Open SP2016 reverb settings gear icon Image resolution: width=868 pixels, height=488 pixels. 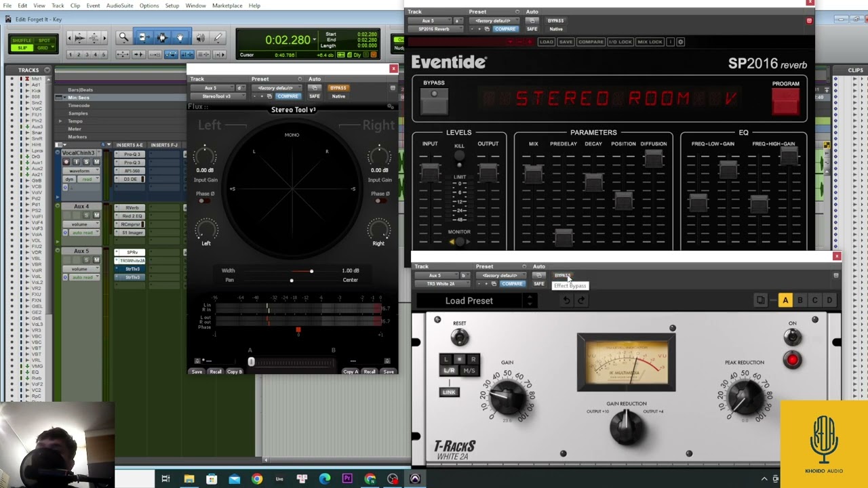click(681, 42)
